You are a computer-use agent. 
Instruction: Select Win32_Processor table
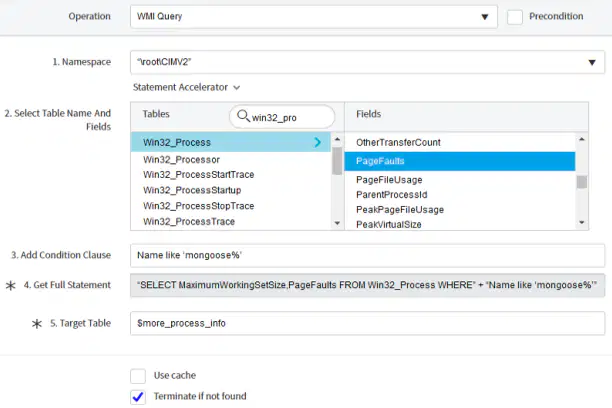tap(181, 160)
